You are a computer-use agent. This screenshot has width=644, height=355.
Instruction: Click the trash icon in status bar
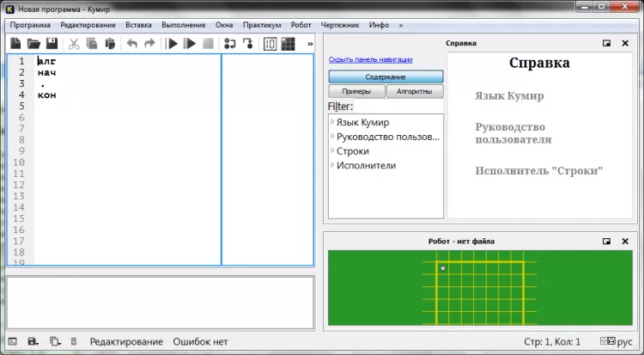pos(74,341)
